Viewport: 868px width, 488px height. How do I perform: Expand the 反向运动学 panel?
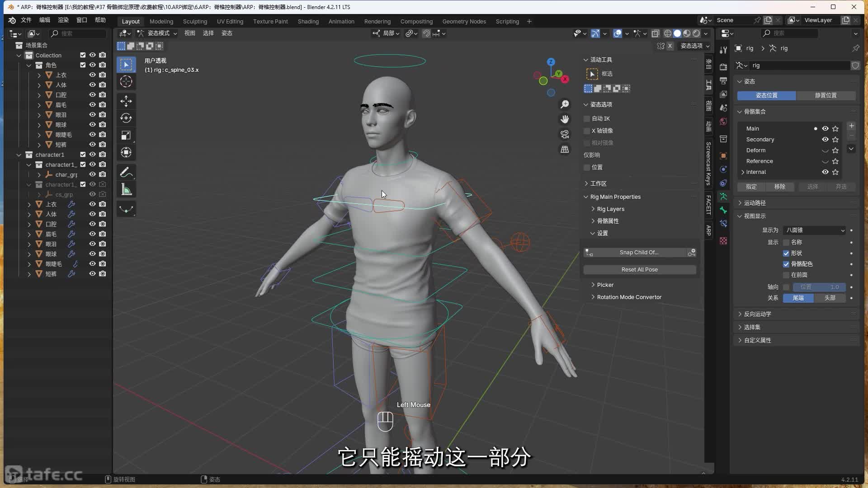[757, 314]
